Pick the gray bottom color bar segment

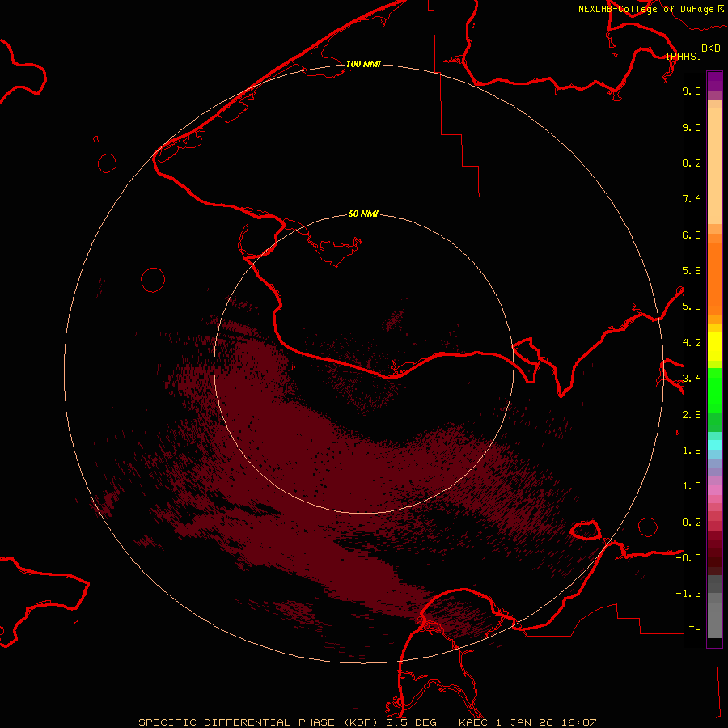(x=714, y=620)
